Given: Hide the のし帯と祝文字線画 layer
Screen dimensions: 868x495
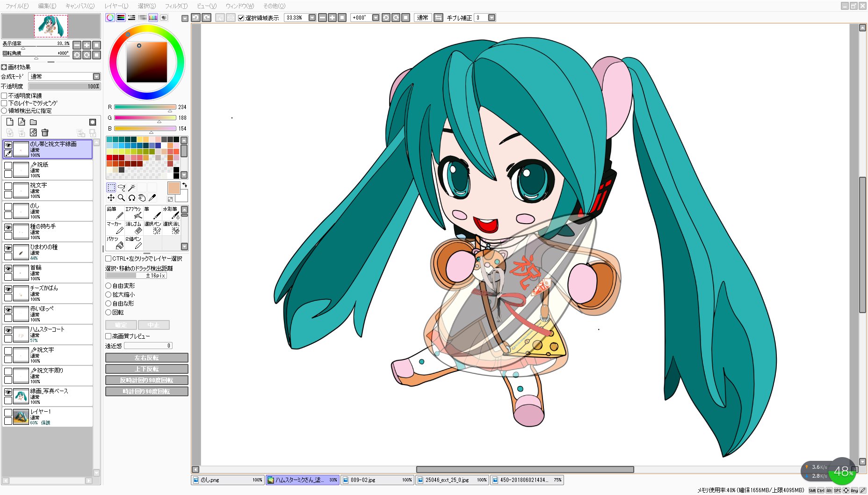Looking at the screenshot, I should coord(8,145).
